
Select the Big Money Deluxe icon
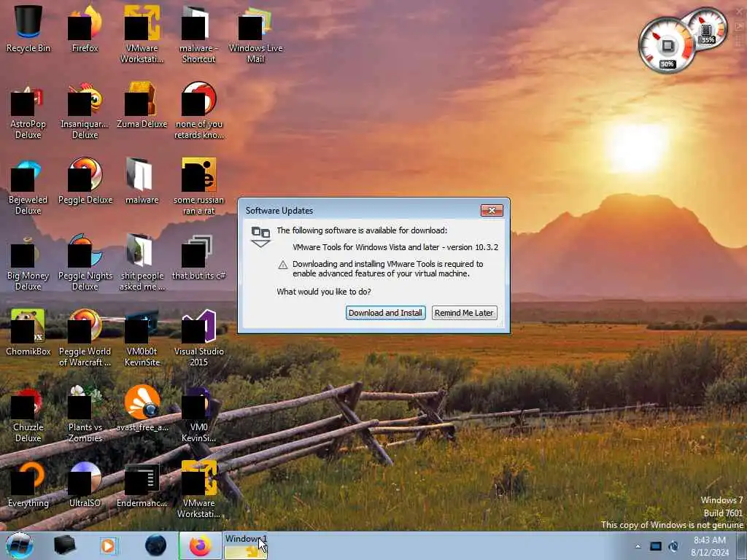pos(28,262)
